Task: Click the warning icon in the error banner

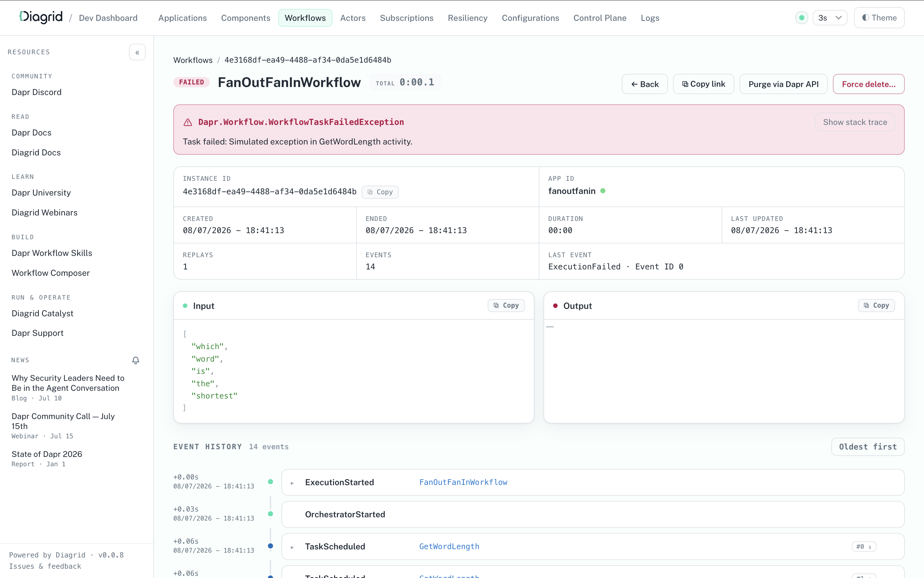Action: (x=187, y=122)
